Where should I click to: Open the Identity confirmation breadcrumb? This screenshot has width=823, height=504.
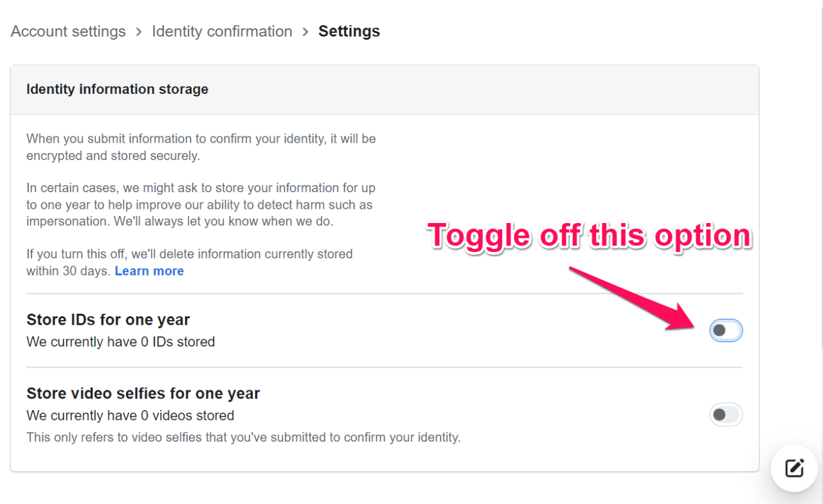point(222,31)
